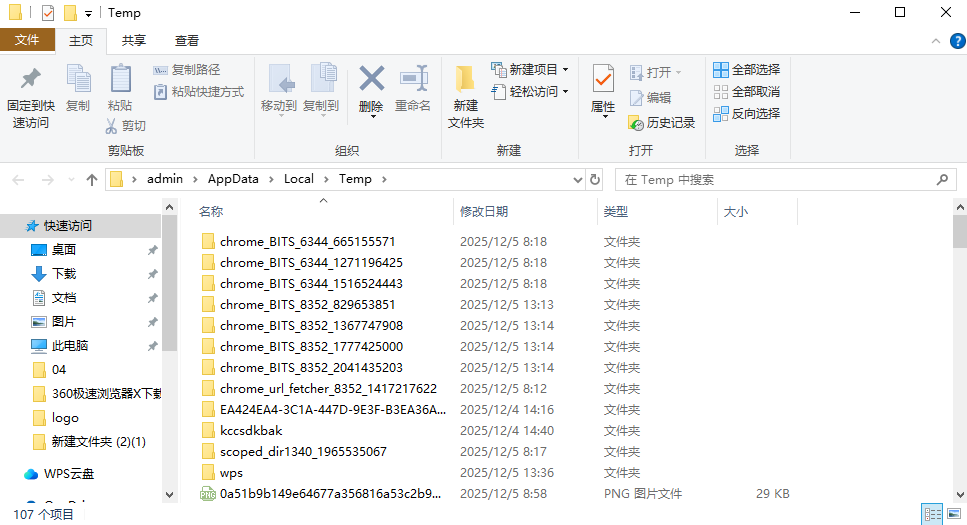Click New folder icon in title bar

point(70,12)
